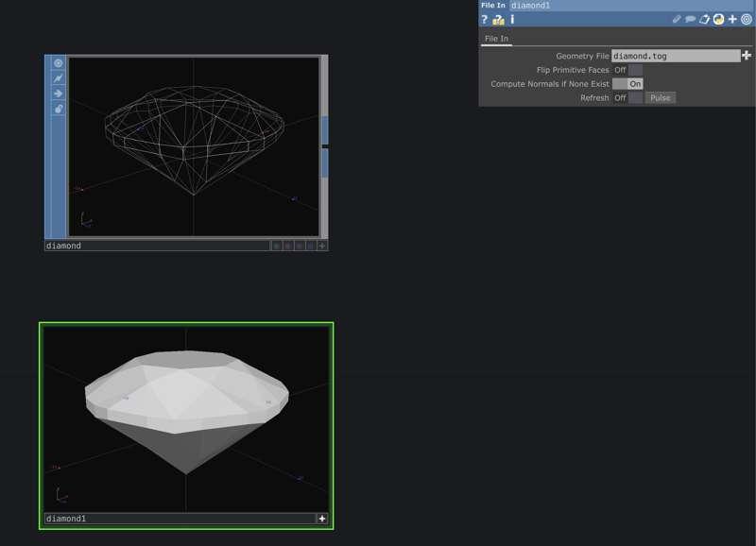
Task: Select the diamond wireframe node viewer
Action: point(194,146)
